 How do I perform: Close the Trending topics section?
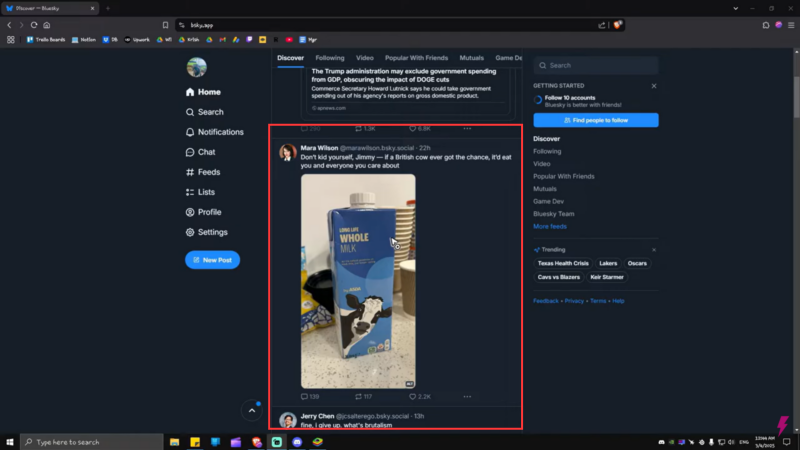click(x=654, y=249)
